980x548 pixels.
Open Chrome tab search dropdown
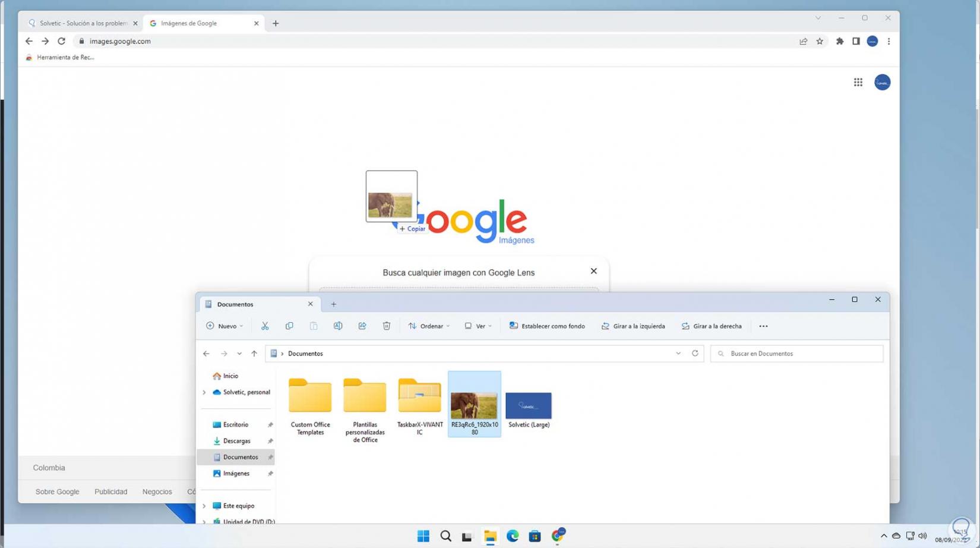pos(818,18)
